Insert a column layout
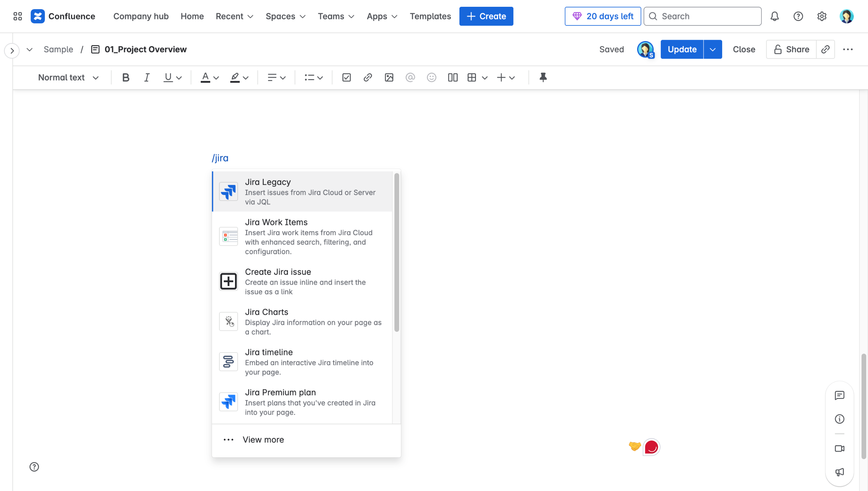The image size is (868, 491). [453, 77]
